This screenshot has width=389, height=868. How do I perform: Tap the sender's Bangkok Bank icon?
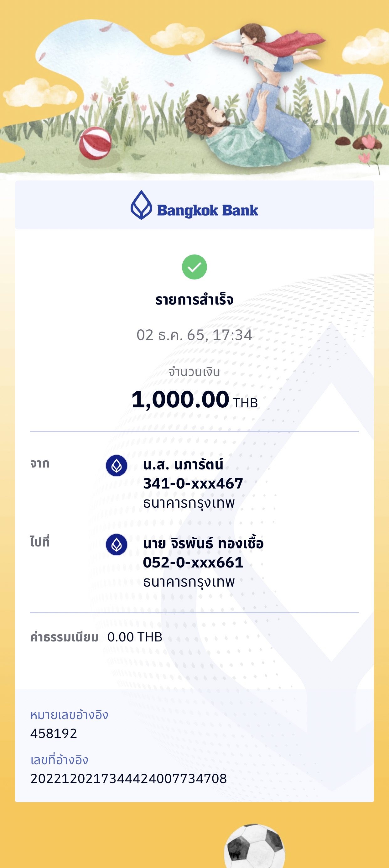pyautogui.click(x=117, y=466)
